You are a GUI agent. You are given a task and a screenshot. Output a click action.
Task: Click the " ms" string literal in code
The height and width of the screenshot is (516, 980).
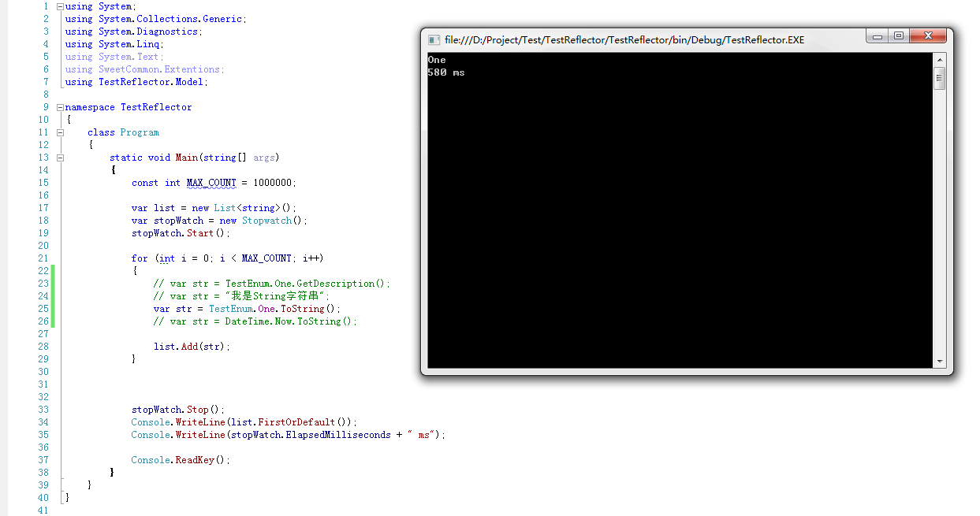[423, 435]
